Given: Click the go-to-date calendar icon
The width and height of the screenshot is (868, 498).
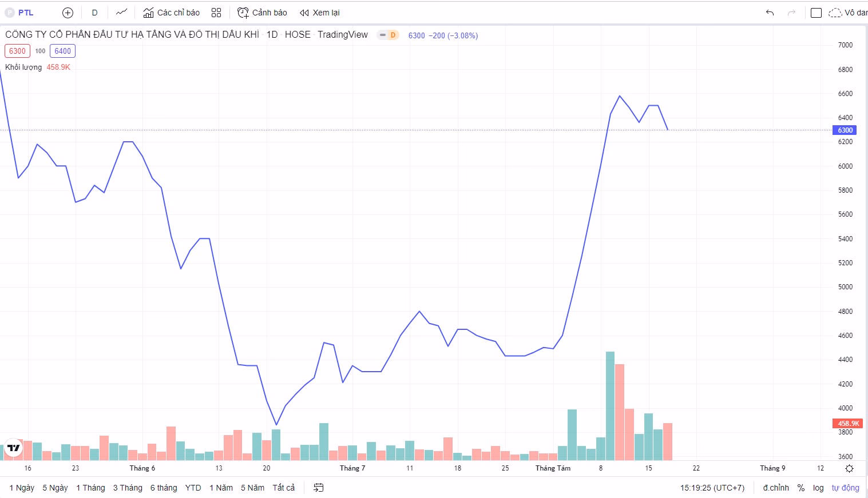Looking at the screenshot, I should (x=319, y=488).
